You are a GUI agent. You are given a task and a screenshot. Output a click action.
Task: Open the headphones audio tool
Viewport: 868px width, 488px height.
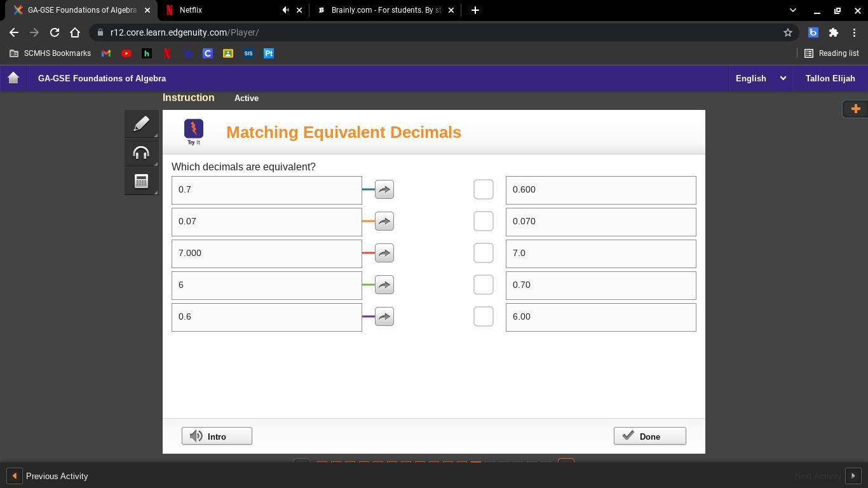[141, 152]
